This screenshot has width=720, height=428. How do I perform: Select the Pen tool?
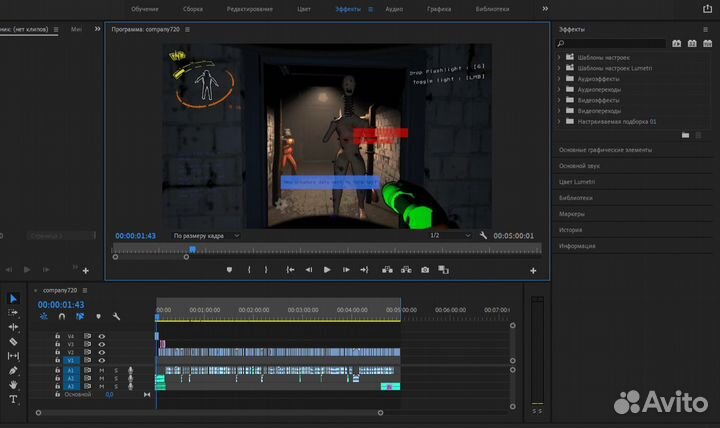point(14,370)
